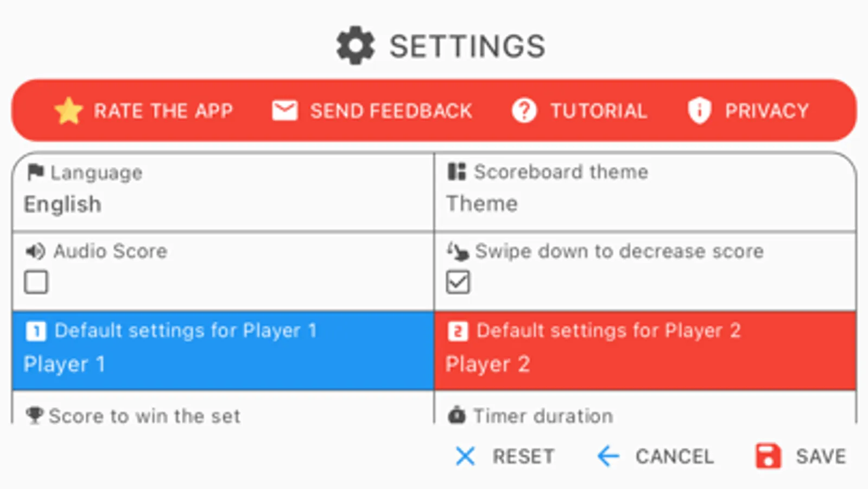
Task: Click the blue Cancel back arrow icon
Action: 608,456
